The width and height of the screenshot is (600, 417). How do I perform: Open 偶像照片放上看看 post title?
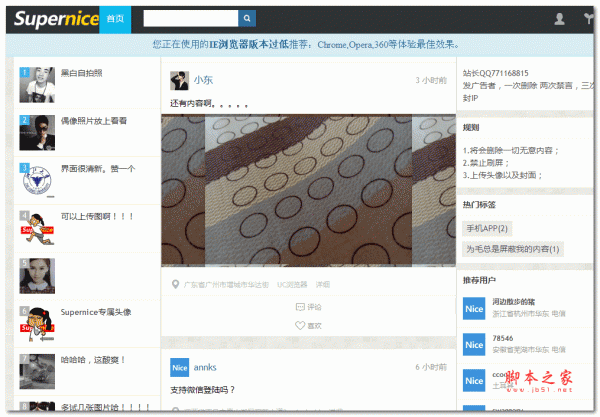point(94,121)
